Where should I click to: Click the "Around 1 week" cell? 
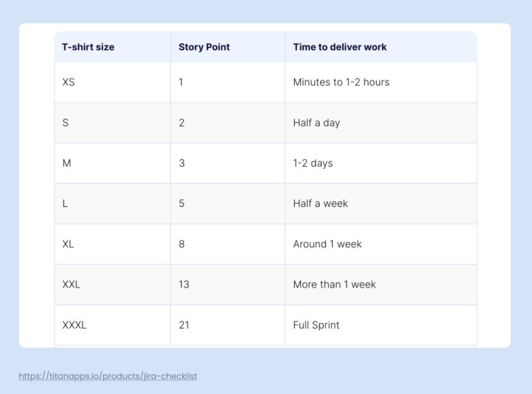tap(327, 244)
